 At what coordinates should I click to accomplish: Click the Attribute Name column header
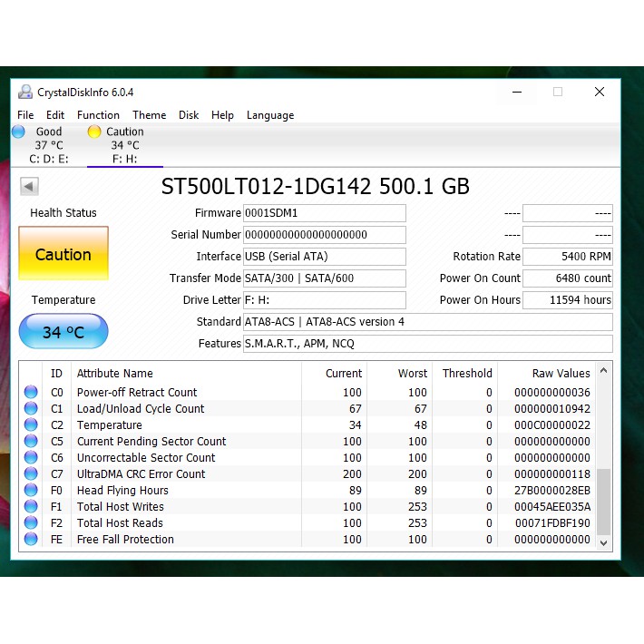(x=115, y=373)
